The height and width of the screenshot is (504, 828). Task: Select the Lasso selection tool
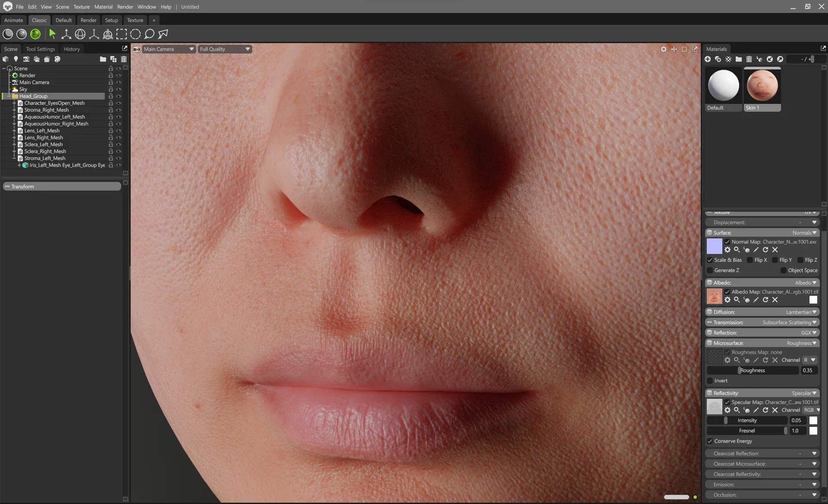tap(149, 34)
